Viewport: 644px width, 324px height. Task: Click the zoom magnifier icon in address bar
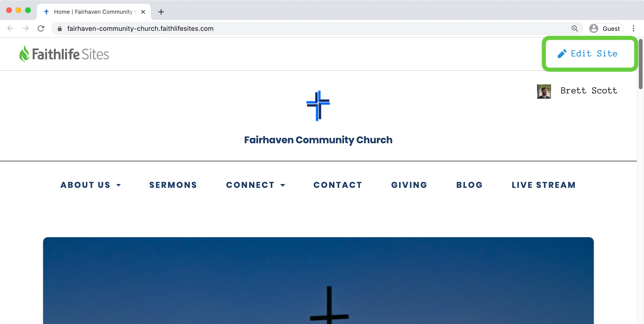575,28
